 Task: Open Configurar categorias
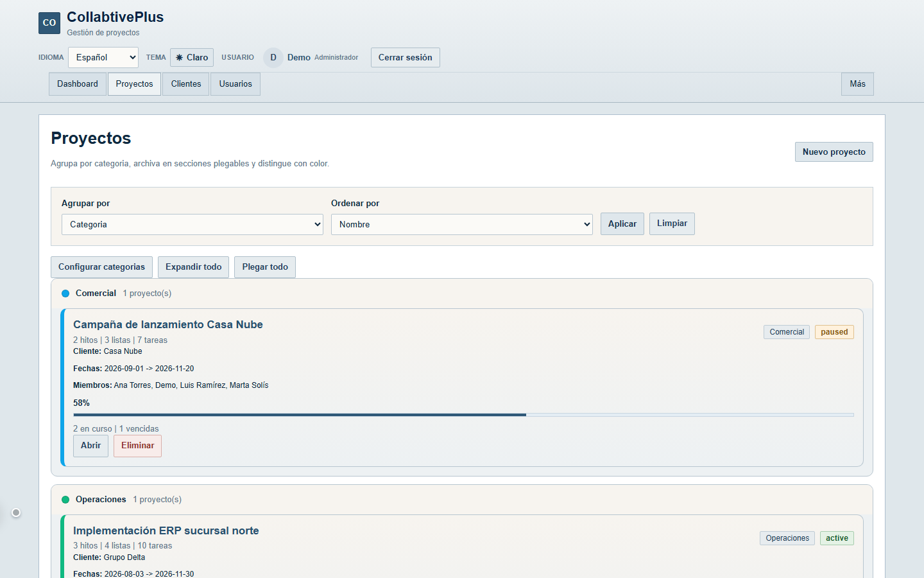[101, 267]
